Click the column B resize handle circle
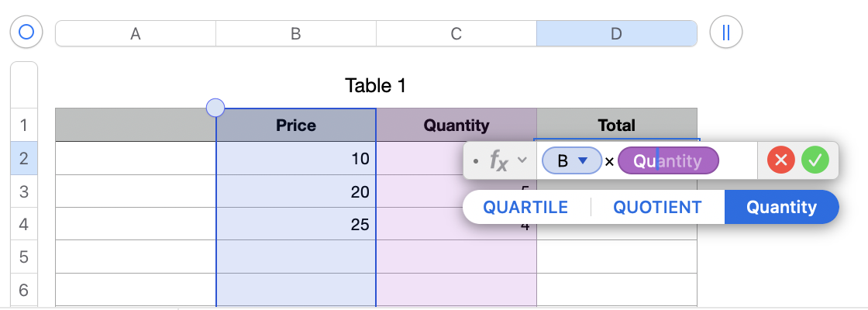The width and height of the screenshot is (868, 310). [216, 108]
